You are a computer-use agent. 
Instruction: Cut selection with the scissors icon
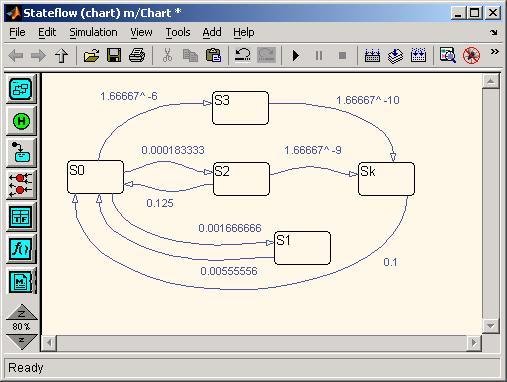pos(167,55)
